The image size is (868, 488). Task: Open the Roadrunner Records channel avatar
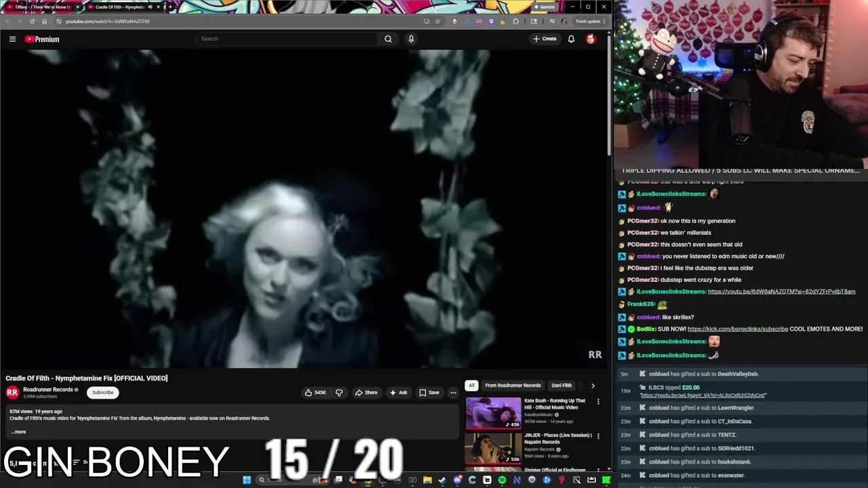pos(12,392)
